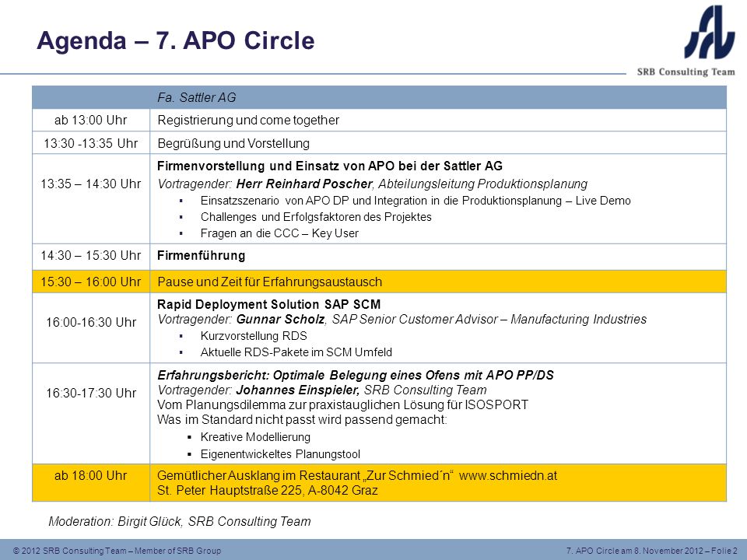Click footer '7. APO Circle am 8. November 2012 – Folie 2'
This screenshot has height=560, width=747.
click(x=652, y=551)
